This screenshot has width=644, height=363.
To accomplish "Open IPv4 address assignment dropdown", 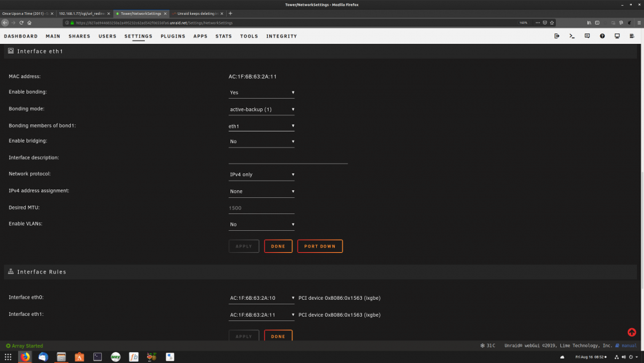I will (261, 191).
